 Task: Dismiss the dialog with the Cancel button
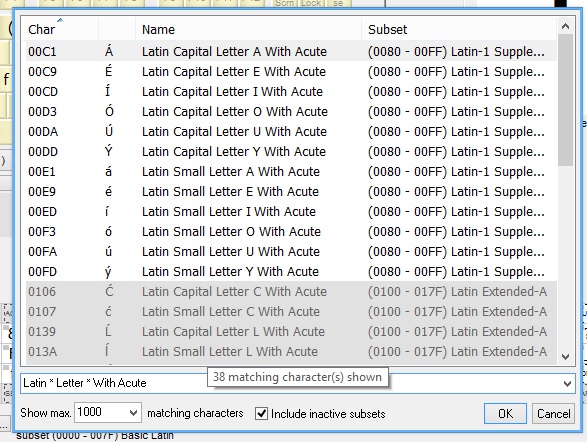(553, 414)
